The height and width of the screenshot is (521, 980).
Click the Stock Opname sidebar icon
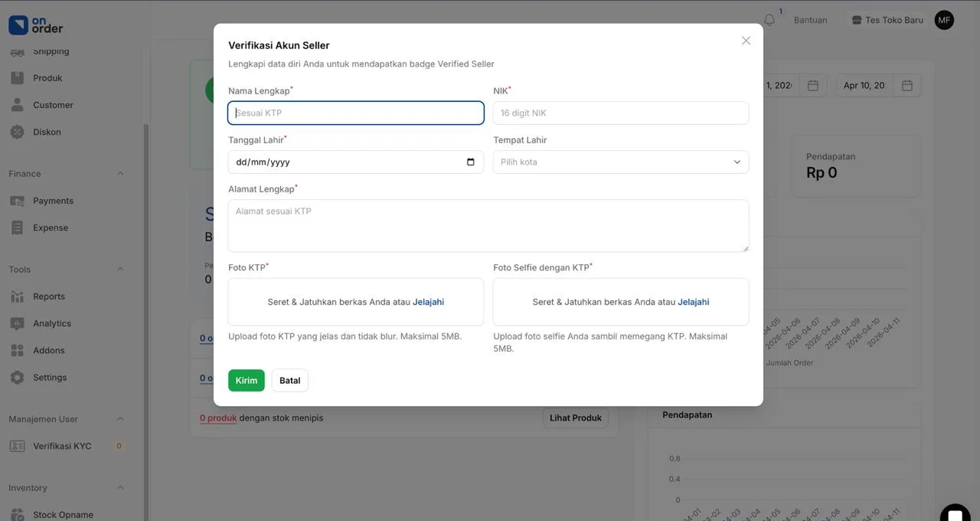coord(17,514)
